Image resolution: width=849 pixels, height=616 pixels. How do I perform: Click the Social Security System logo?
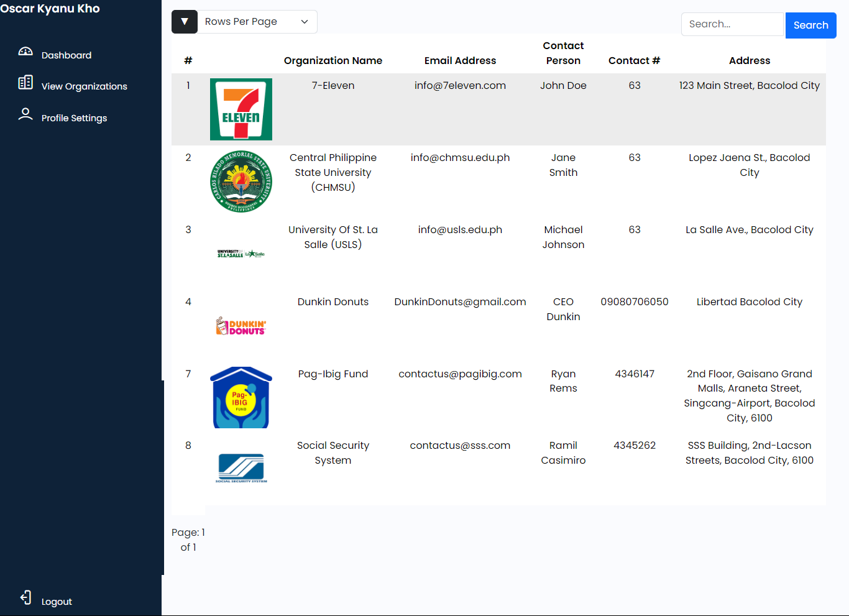click(241, 468)
